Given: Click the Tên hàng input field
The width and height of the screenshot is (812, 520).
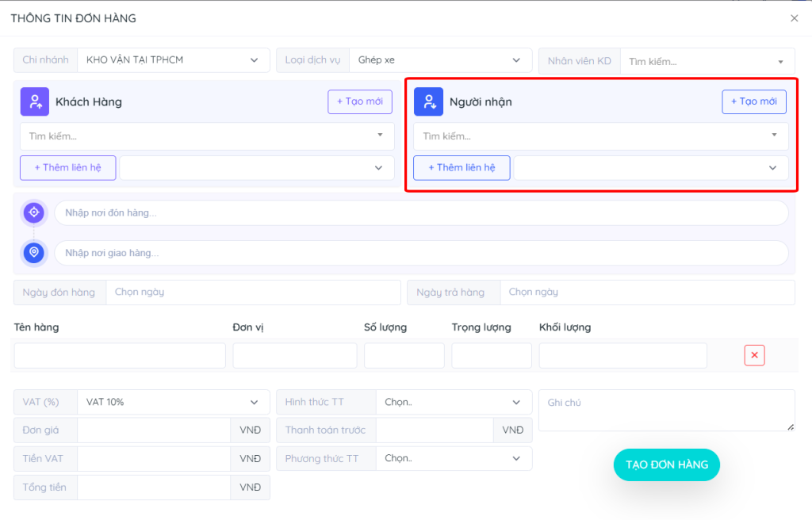Looking at the screenshot, I should tap(120, 356).
